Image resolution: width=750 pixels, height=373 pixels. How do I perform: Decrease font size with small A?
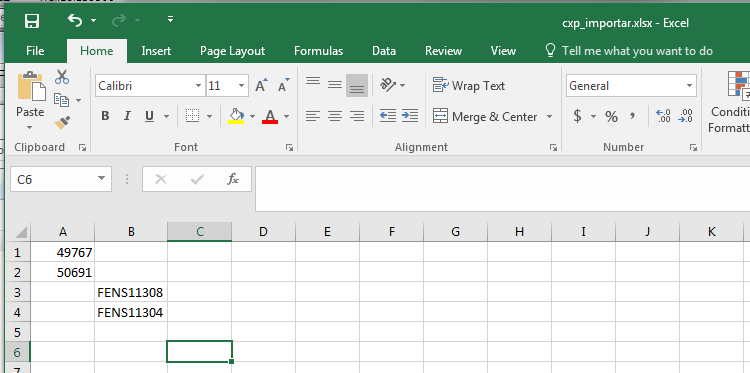coord(284,86)
